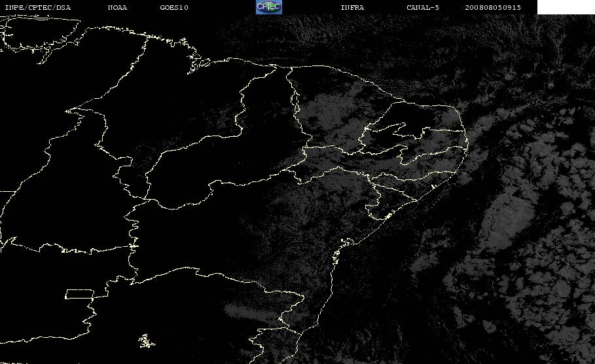
Task: Click the GOES10 satellite label
Action: coord(174,7)
